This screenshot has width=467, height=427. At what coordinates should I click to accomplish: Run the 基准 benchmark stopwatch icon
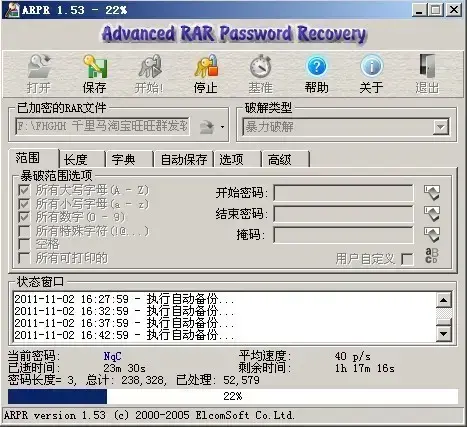(261, 66)
